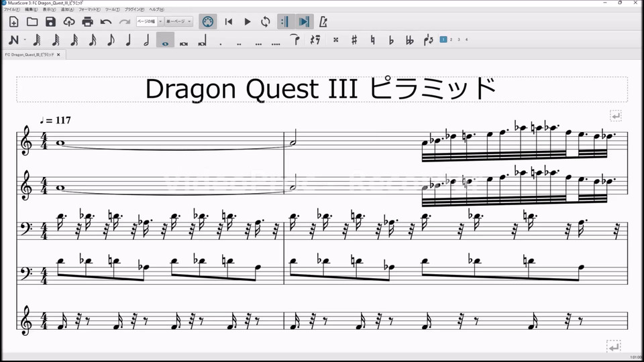
Task: Create a new score with the New Score icon
Action: [13, 21]
